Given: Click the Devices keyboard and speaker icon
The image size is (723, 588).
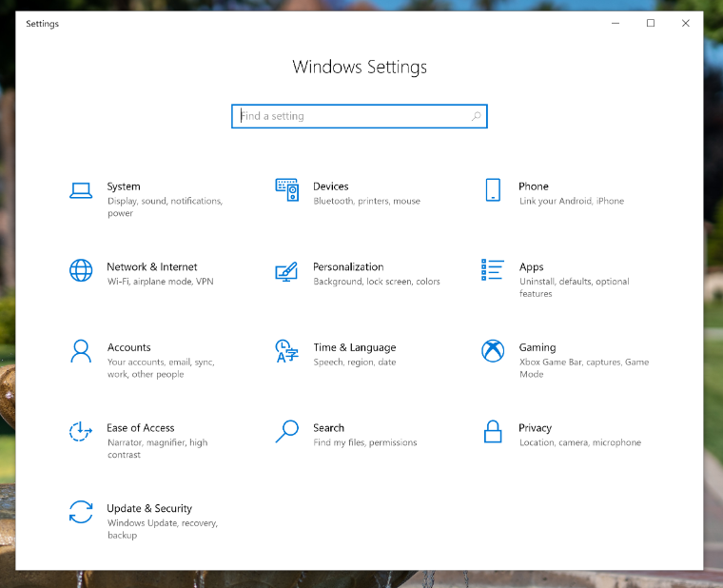Looking at the screenshot, I should [286, 190].
